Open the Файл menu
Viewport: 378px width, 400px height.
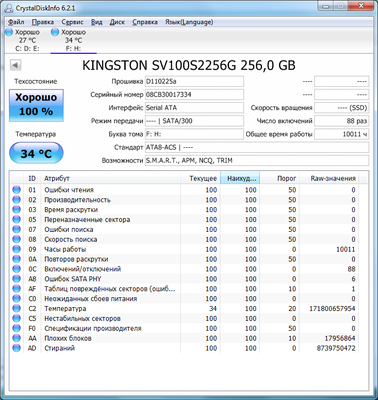(x=16, y=22)
